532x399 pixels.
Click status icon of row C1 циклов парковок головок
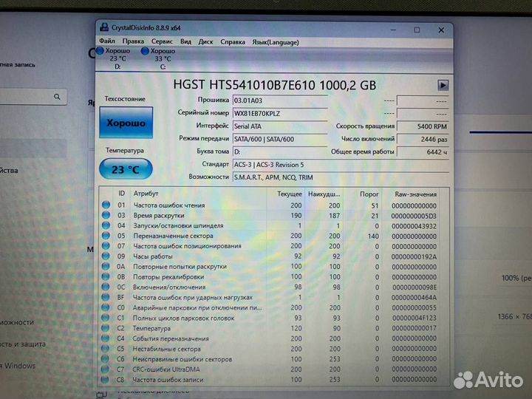click(106, 318)
